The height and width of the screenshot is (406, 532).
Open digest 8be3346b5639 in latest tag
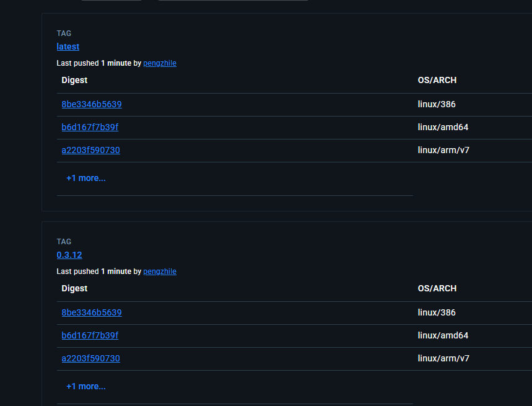[92, 104]
